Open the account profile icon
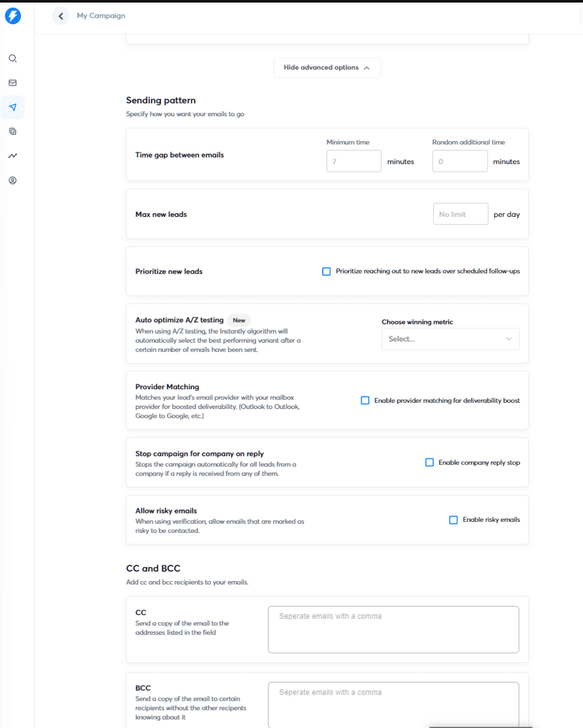The height and width of the screenshot is (728, 583). [12, 180]
